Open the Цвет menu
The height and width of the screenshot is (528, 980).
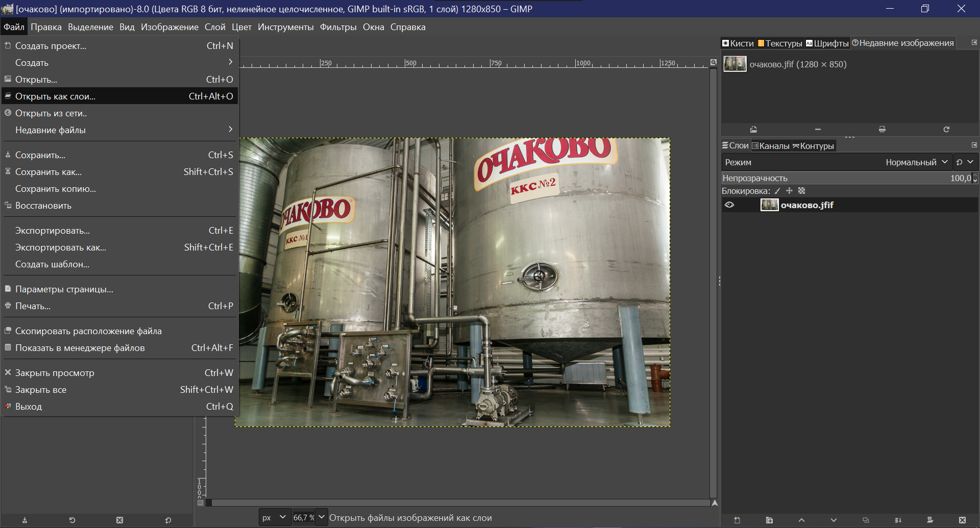pyautogui.click(x=241, y=27)
